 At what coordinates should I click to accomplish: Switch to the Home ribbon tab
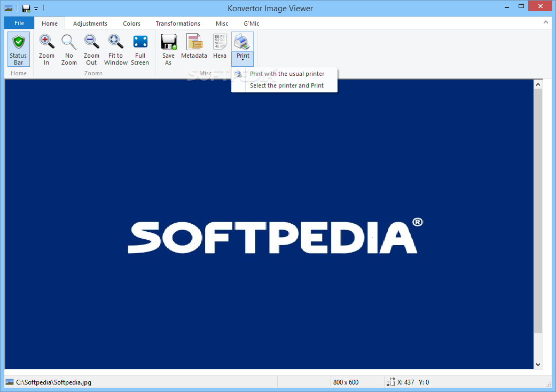50,23
